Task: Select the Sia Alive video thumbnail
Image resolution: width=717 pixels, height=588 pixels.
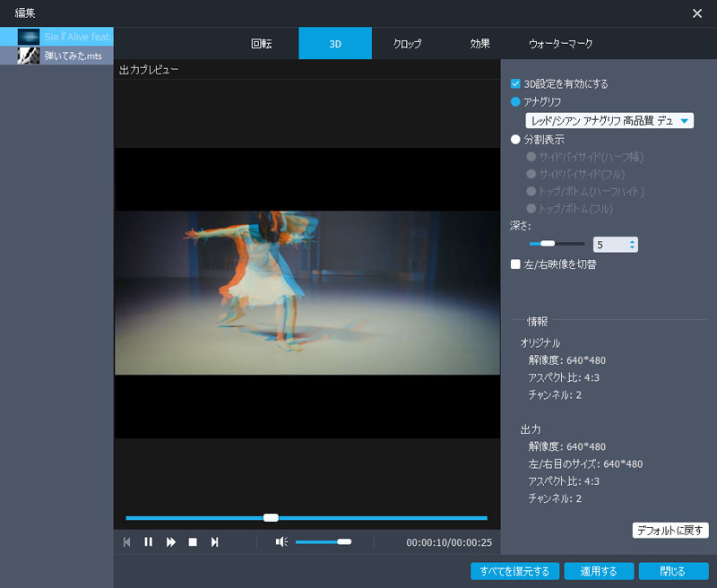Action: 29,37
